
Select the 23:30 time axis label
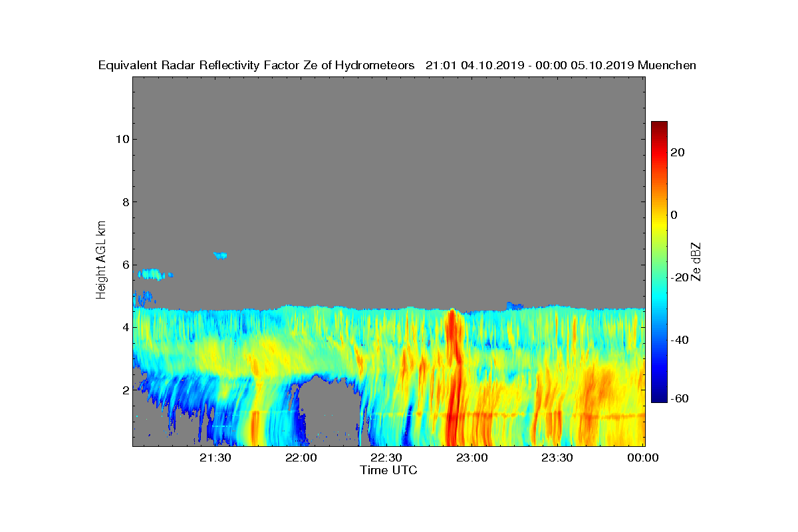pos(557,458)
